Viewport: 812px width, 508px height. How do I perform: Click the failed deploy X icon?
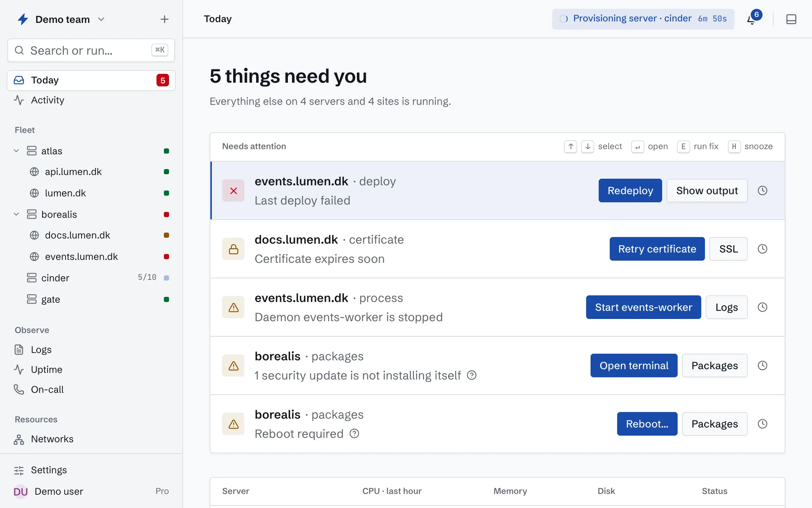point(233,190)
